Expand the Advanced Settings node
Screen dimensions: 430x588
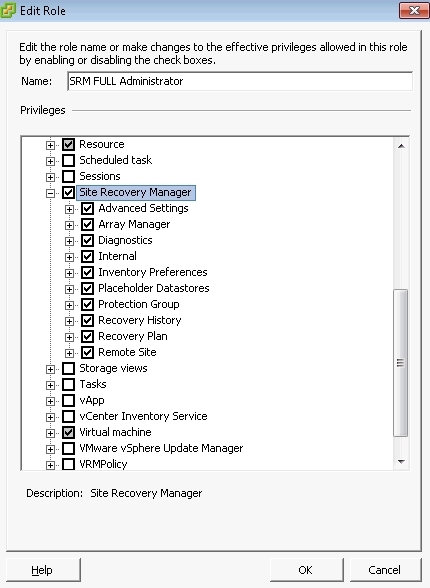click(69, 209)
